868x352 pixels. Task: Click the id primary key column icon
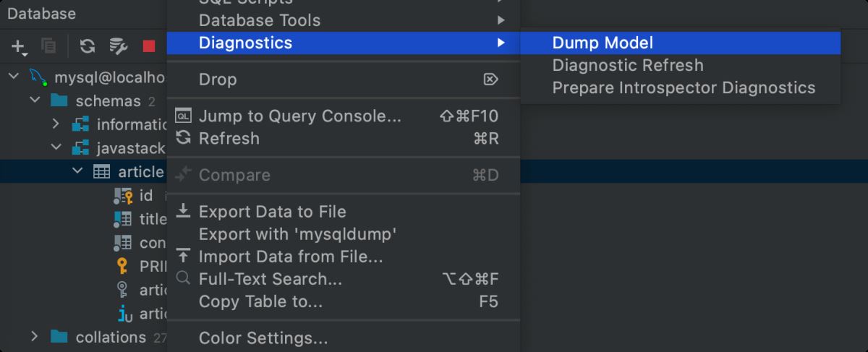(123, 195)
